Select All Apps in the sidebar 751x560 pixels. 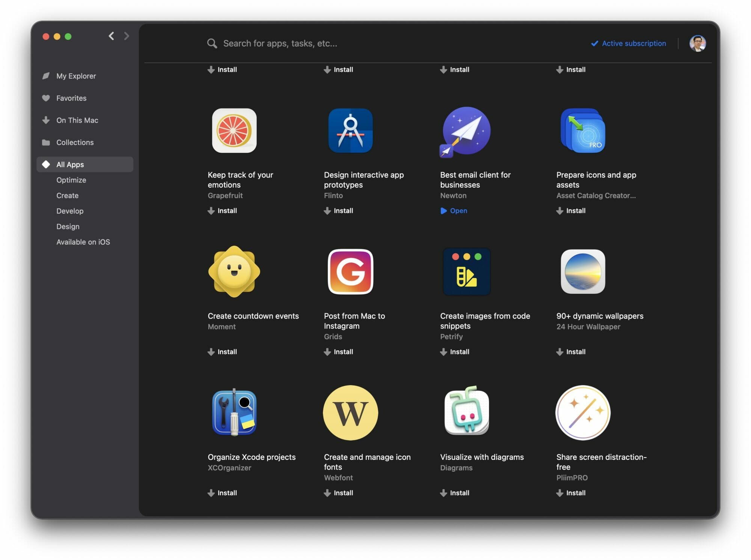[85, 164]
